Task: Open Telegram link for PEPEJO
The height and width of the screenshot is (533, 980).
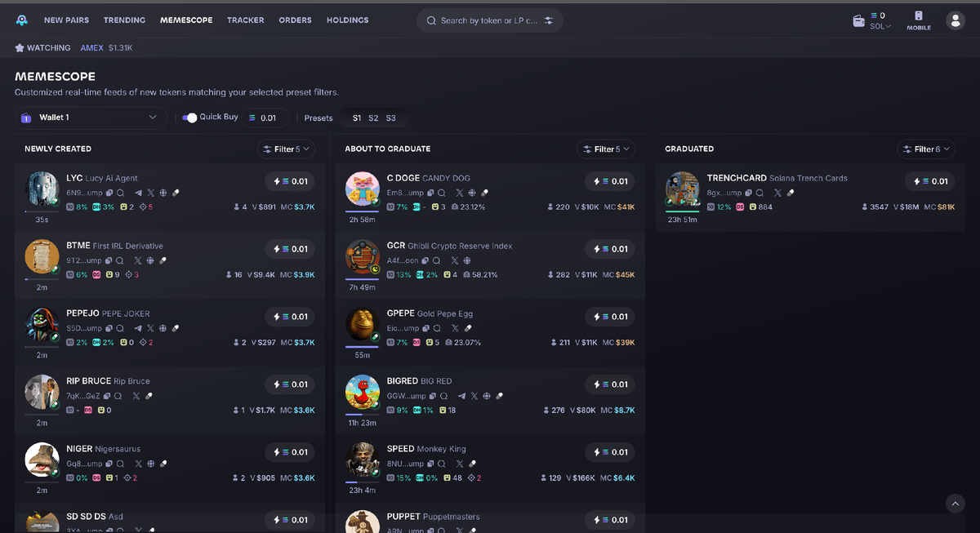Action: pos(138,328)
